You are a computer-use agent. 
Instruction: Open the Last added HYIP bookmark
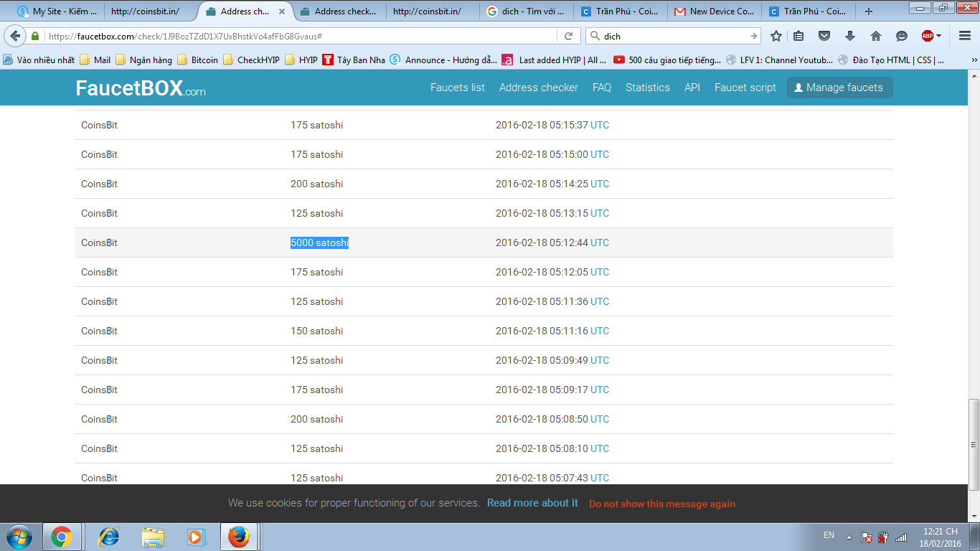point(554,60)
